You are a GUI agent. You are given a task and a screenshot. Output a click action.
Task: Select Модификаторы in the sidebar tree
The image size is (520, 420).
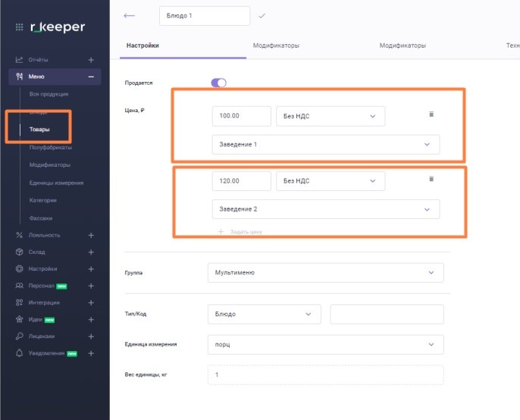coord(50,165)
